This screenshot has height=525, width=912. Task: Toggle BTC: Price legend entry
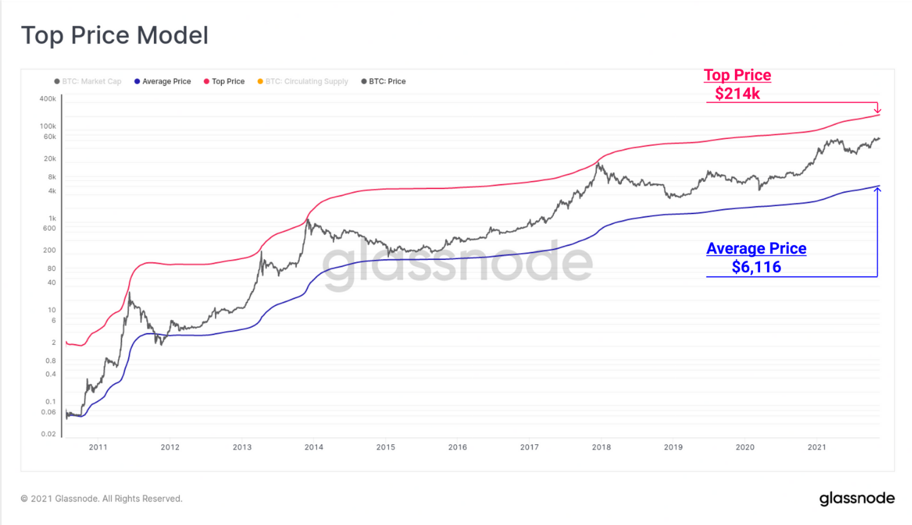pos(383,81)
